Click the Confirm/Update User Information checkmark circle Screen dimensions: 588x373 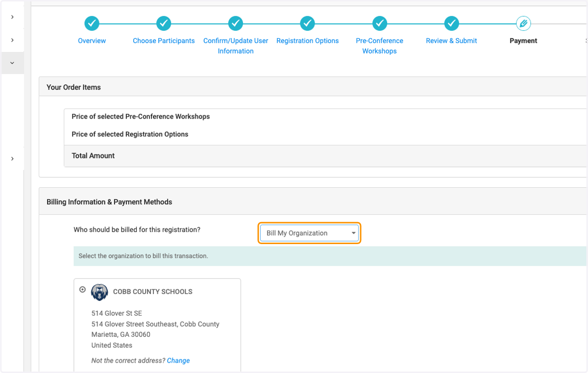(236, 23)
